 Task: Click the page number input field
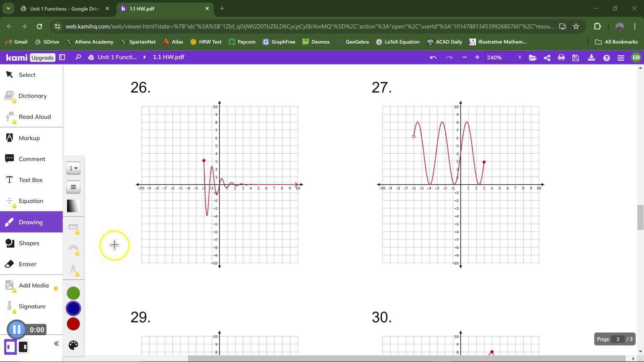(x=618, y=339)
